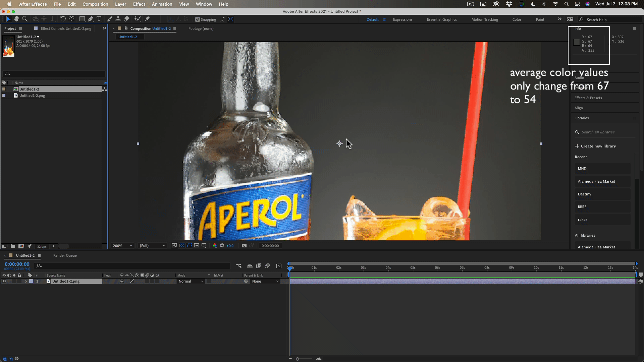
Task: Expand layer 1 properties twirl arrow
Action: pos(26,281)
